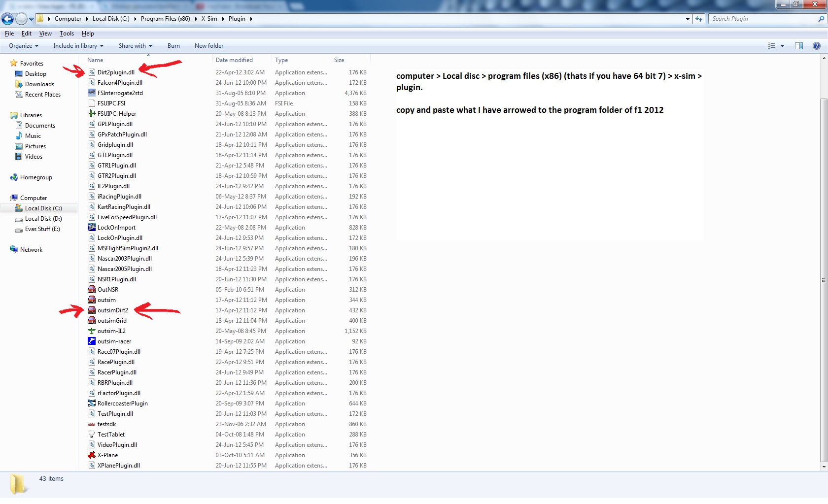
Task: Click the file list vertical scrollbar
Action: coord(824,280)
